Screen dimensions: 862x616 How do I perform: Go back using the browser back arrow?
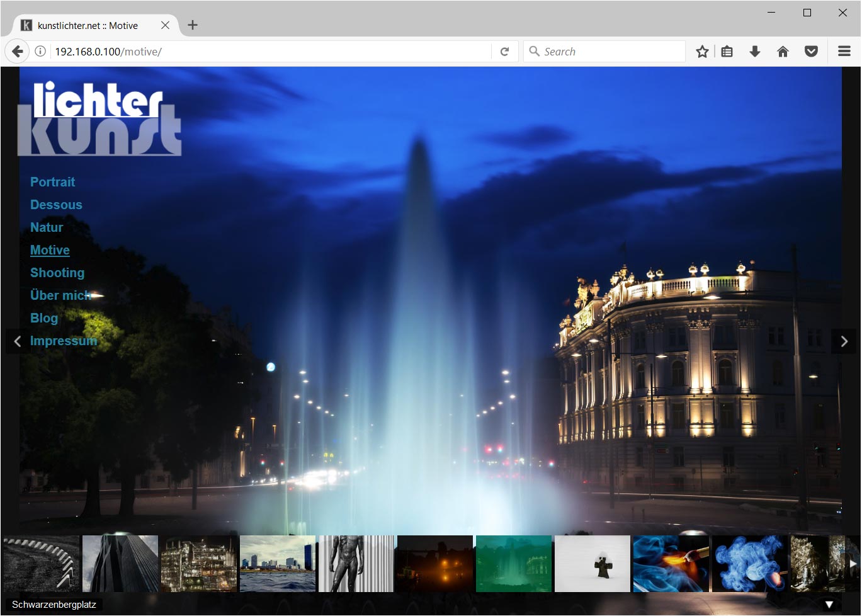click(x=18, y=52)
